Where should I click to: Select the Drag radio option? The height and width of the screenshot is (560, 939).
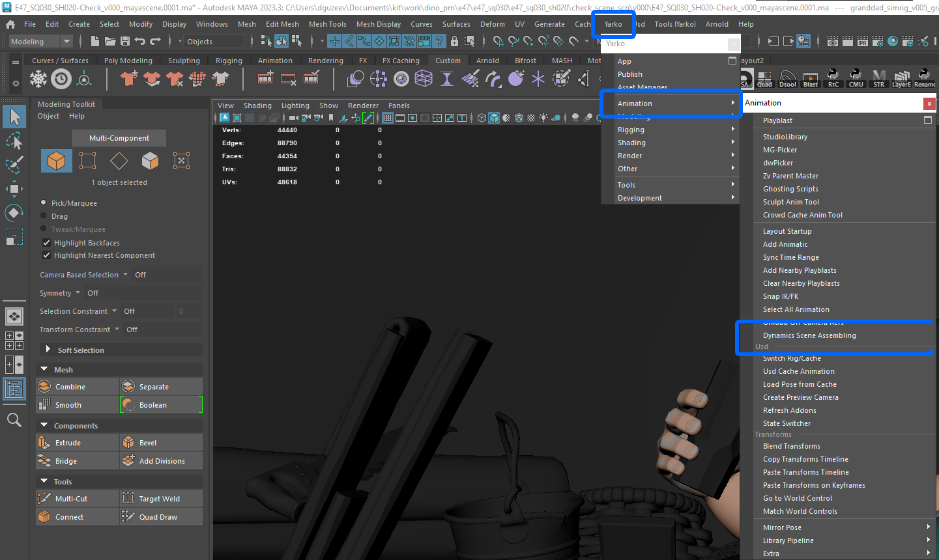click(x=44, y=216)
